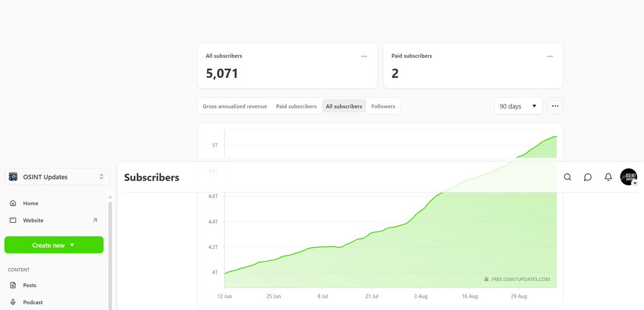Screen dimensions: 644x310
Task: Click the 16 Aug axis label
Action: [470, 296]
